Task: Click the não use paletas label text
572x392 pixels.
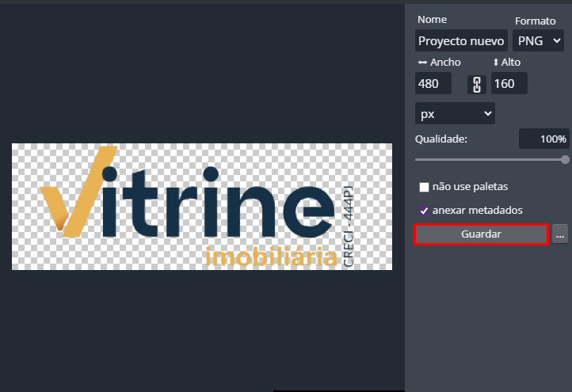Action: (x=470, y=187)
